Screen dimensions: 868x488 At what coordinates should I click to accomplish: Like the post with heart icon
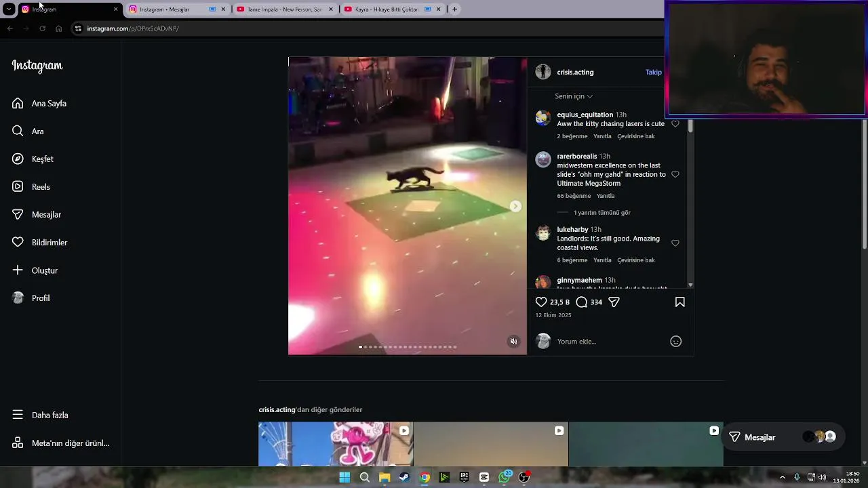pyautogui.click(x=541, y=302)
